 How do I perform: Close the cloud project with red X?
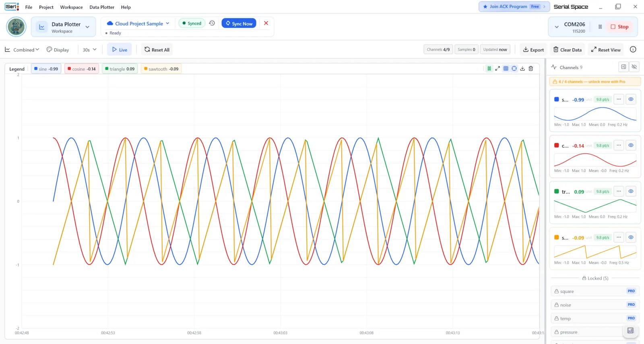[266, 23]
